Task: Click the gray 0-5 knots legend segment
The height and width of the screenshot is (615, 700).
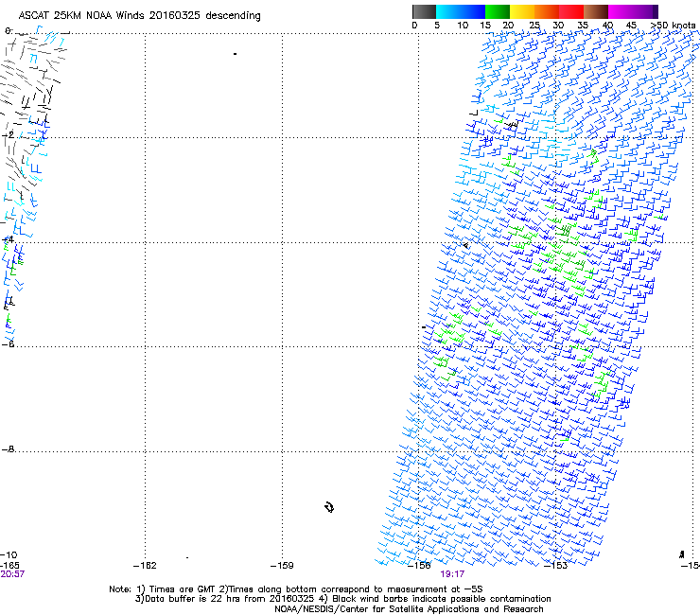Action: click(424, 11)
